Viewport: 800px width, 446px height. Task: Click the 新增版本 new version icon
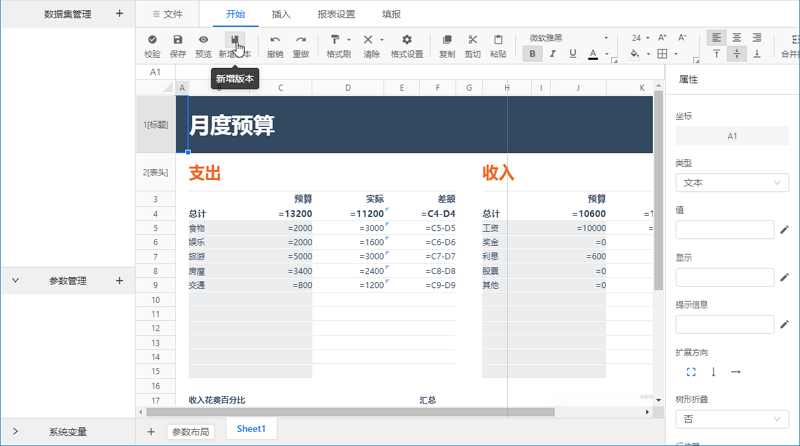[x=235, y=39]
